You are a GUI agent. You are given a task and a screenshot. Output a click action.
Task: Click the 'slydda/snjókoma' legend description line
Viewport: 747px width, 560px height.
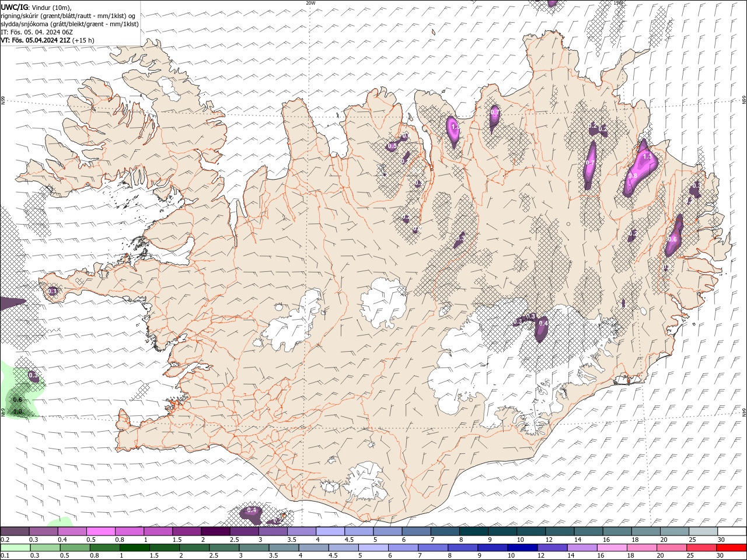[x=69, y=24]
